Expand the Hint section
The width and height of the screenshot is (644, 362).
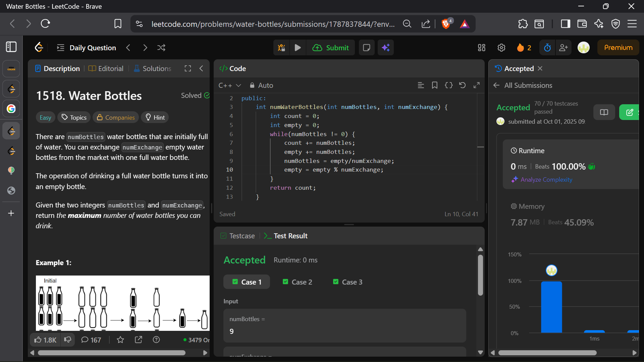point(155,117)
